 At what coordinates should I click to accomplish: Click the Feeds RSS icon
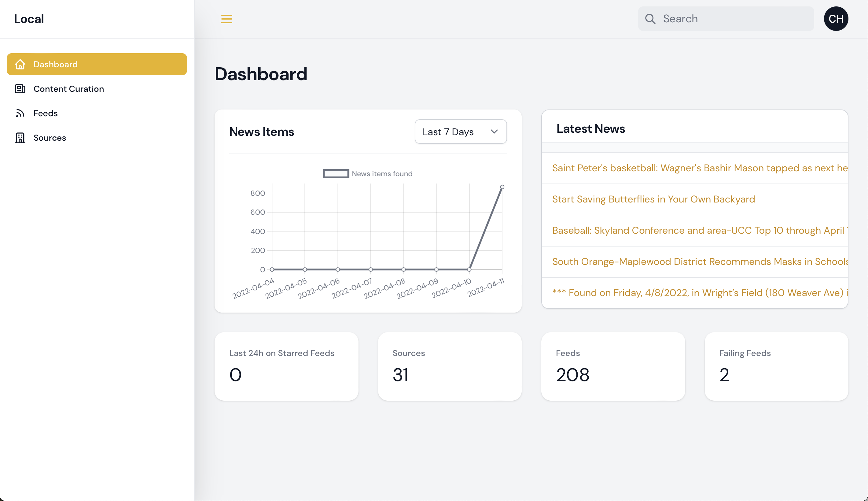tap(20, 113)
